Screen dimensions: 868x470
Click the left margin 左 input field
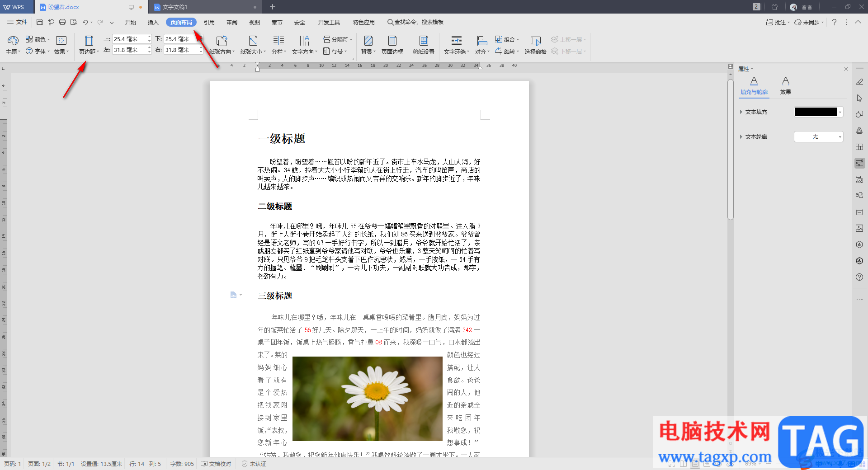point(129,50)
